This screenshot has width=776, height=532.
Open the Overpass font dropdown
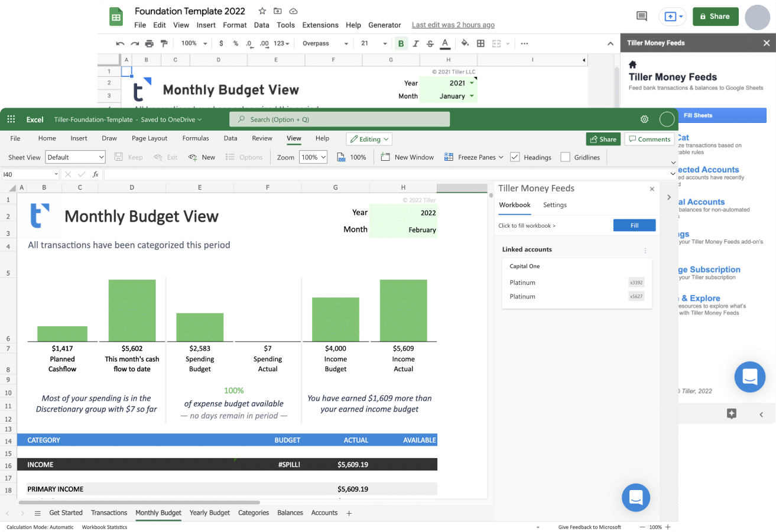point(325,43)
